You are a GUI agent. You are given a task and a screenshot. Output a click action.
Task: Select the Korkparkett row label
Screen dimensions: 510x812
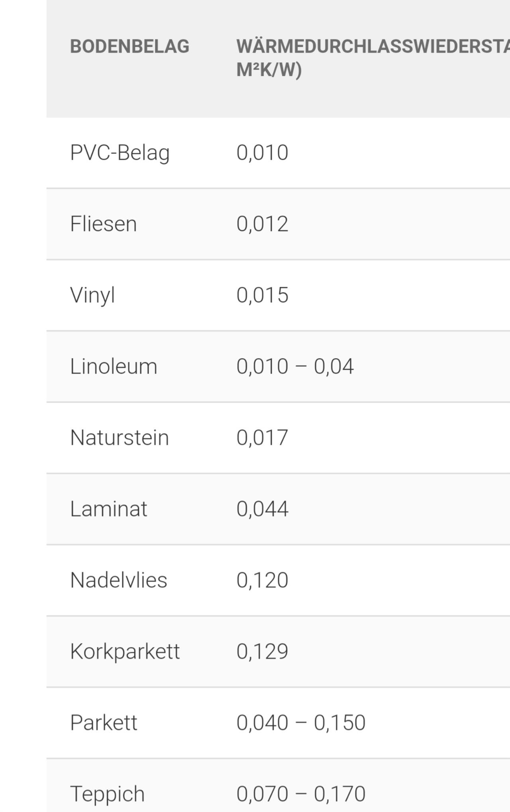125,652
